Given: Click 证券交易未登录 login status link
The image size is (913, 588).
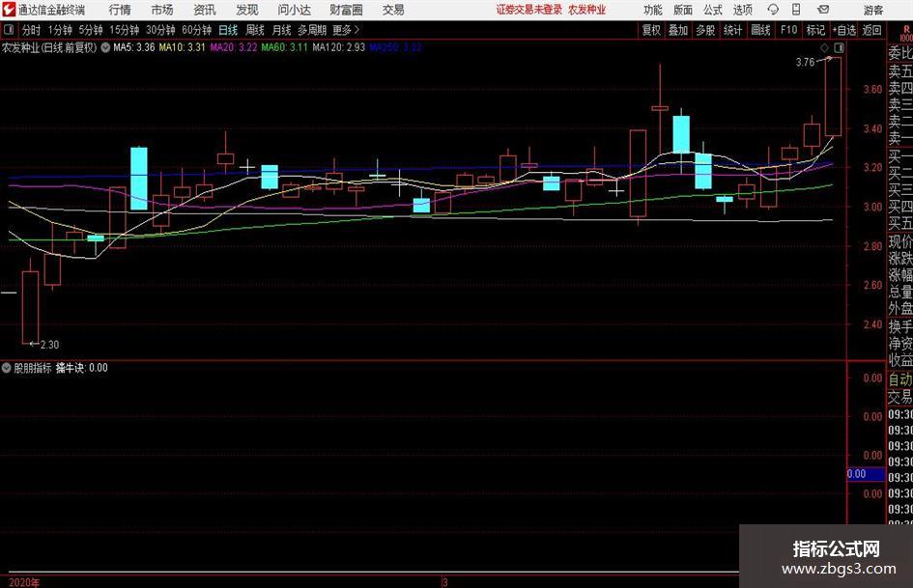Looking at the screenshot, I should coord(529,10).
